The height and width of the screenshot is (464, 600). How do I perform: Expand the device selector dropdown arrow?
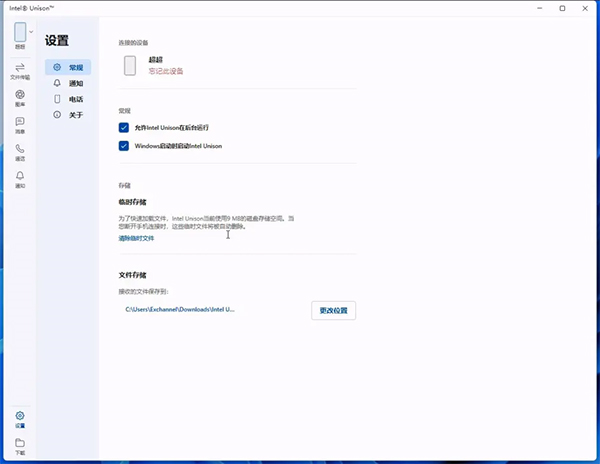(x=32, y=32)
